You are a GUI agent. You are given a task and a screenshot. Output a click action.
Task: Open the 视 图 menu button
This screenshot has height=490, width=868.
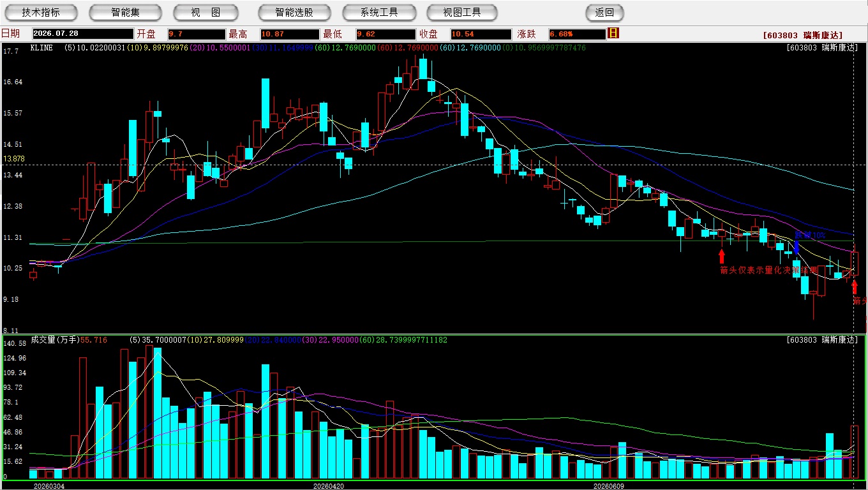[206, 12]
